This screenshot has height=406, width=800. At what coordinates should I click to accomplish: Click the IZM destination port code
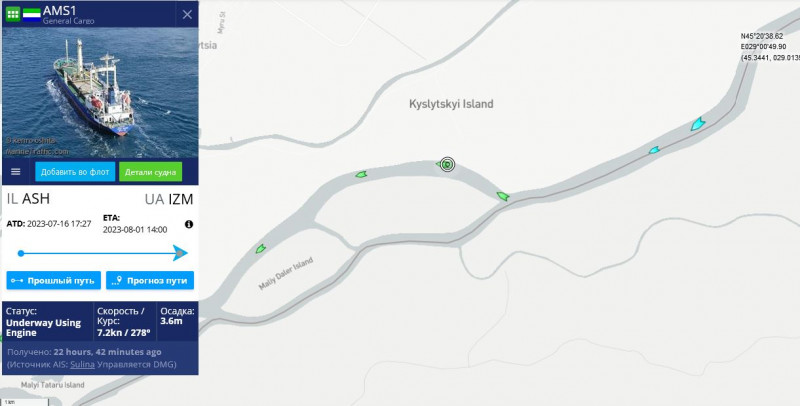(x=181, y=199)
